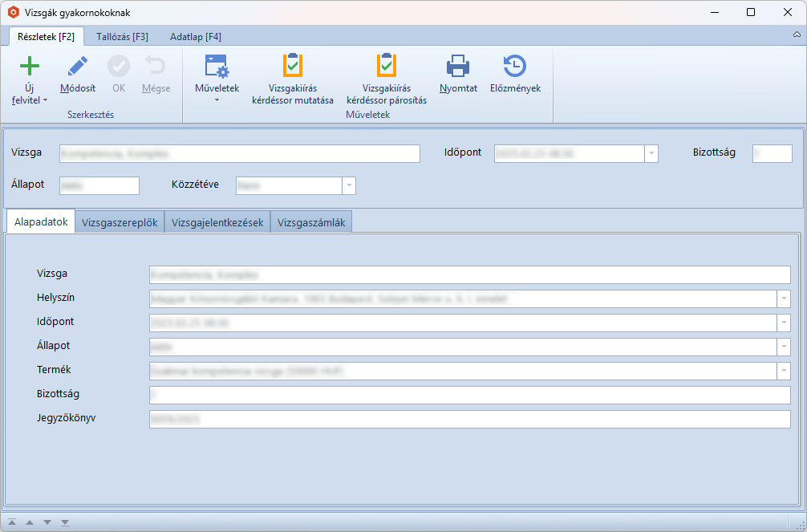Select the Vizsgaszereplők tab

pyautogui.click(x=120, y=223)
